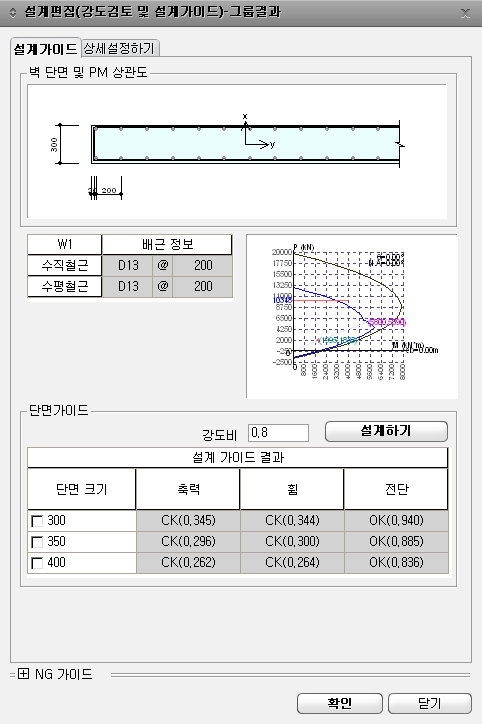482x724 pixels.
Task: Select the 수직철근 D13 cell
Action: tap(128, 265)
